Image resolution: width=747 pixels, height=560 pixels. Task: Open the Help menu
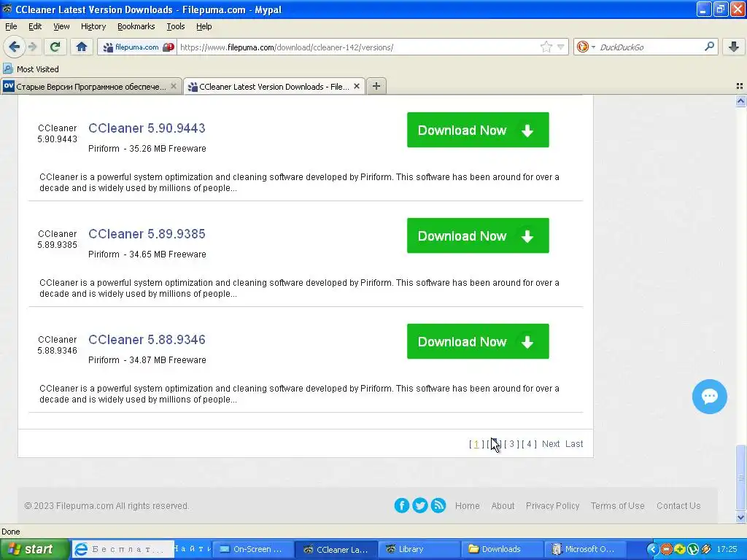point(204,26)
